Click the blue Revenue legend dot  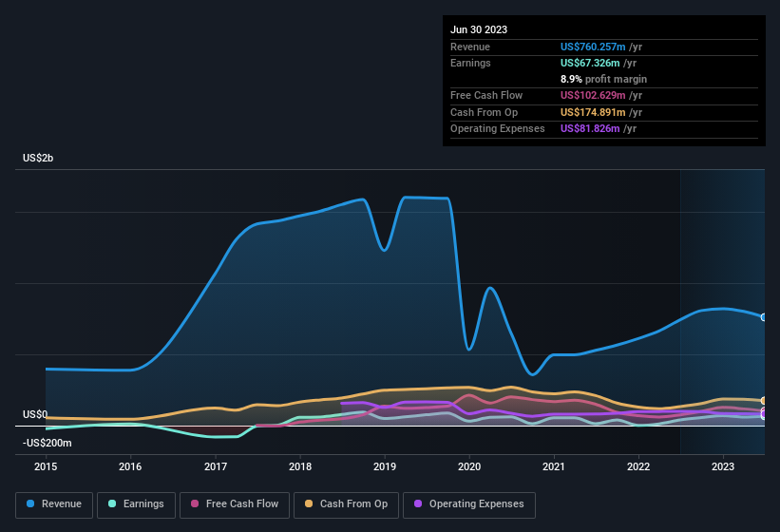pyautogui.click(x=30, y=503)
